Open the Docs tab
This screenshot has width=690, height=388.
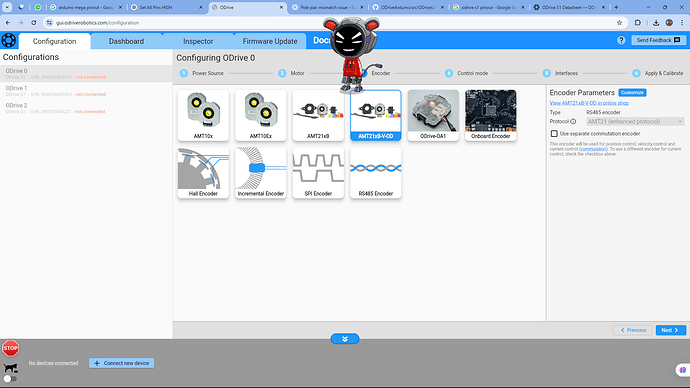321,40
